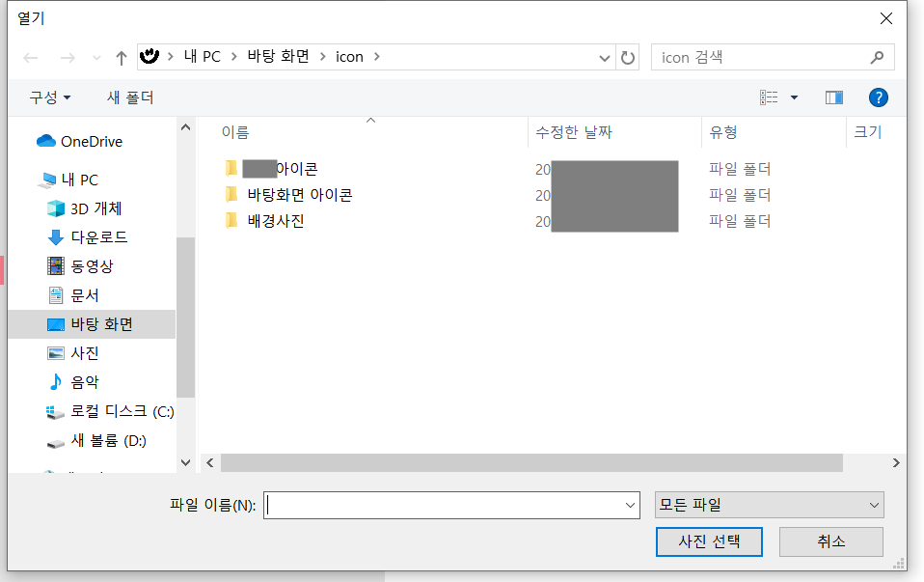Select 내 PC in navigation pane
The height and width of the screenshot is (582, 924).
click(79, 180)
